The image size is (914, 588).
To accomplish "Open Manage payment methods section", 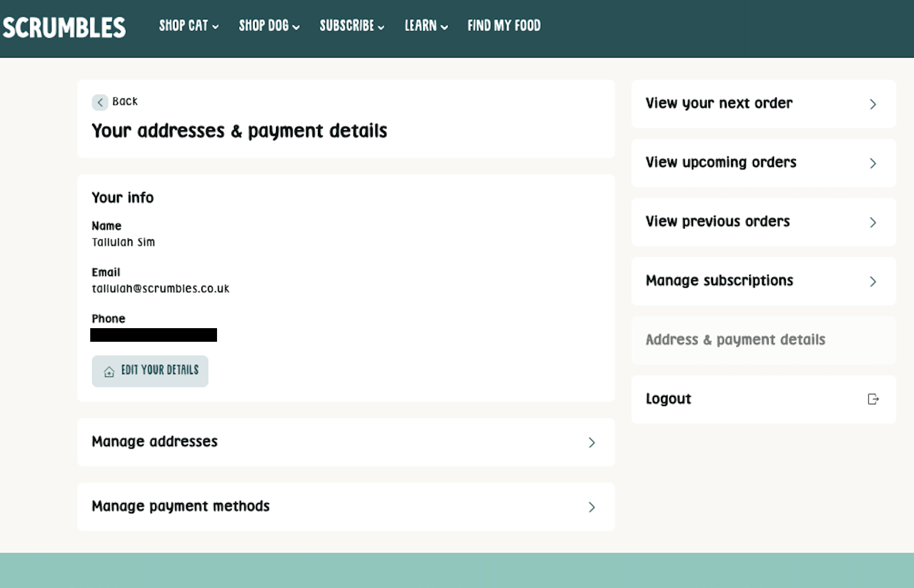I will coord(345,507).
